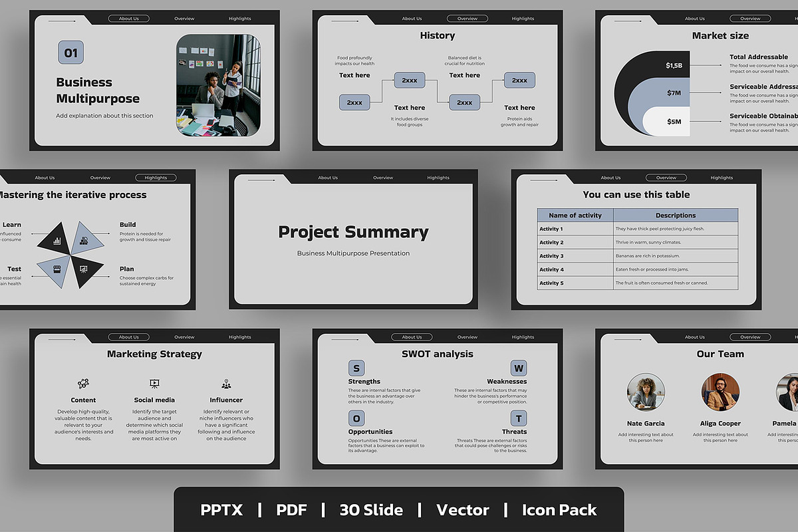This screenshot has height=532, width=798.
Task: Click the T badge above Threats
Action: 519,418
